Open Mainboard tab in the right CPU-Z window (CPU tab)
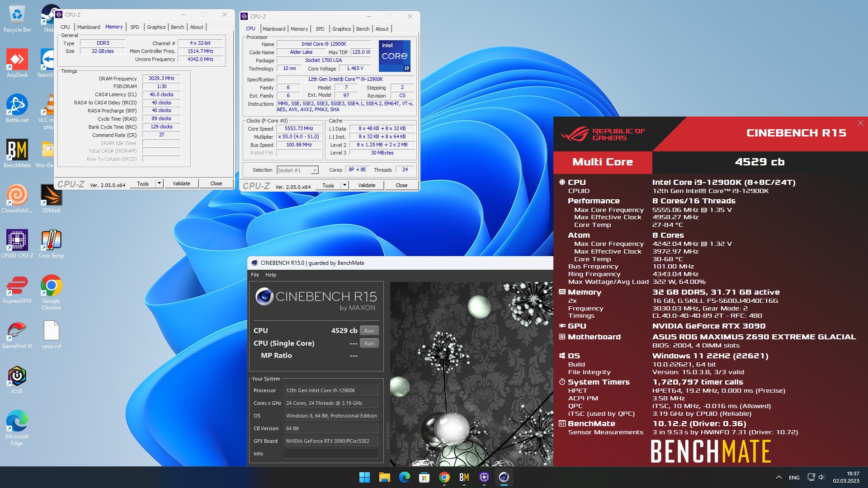 coord(274,29)
